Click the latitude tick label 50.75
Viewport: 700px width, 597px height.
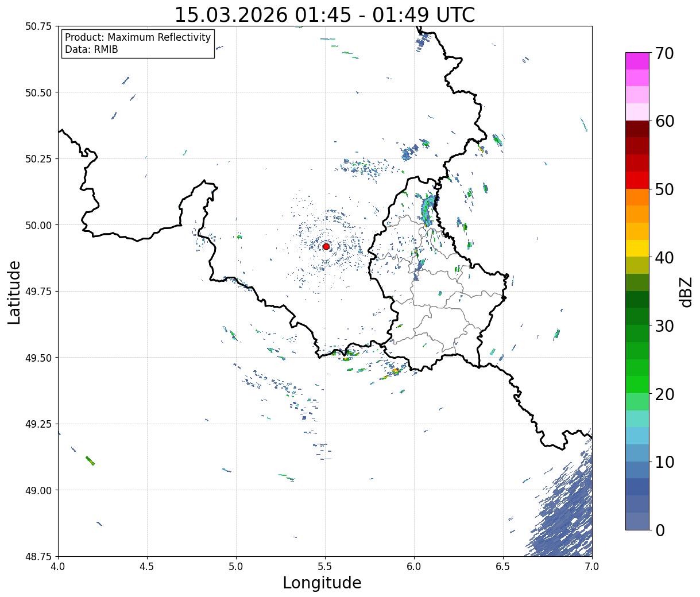point(38,26)
